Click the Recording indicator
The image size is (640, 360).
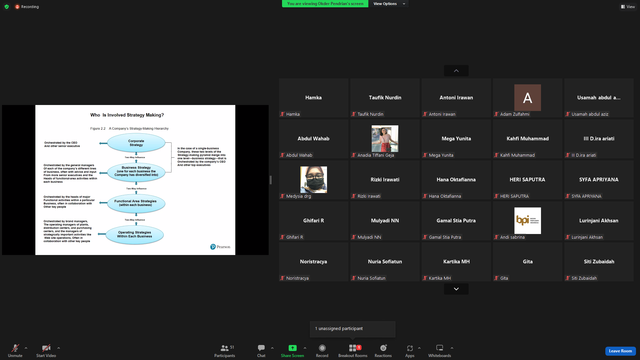[x=27, y=7]
